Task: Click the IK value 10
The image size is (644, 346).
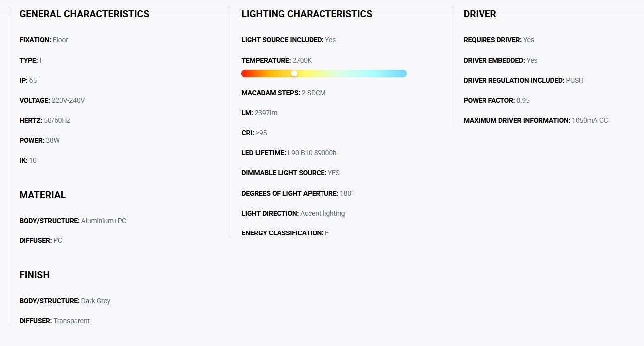Action: [x=33, y=160]
